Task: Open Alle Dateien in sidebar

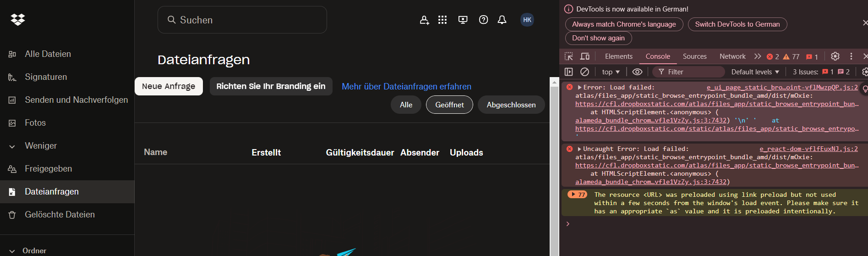Action: (x=67, y=54)
